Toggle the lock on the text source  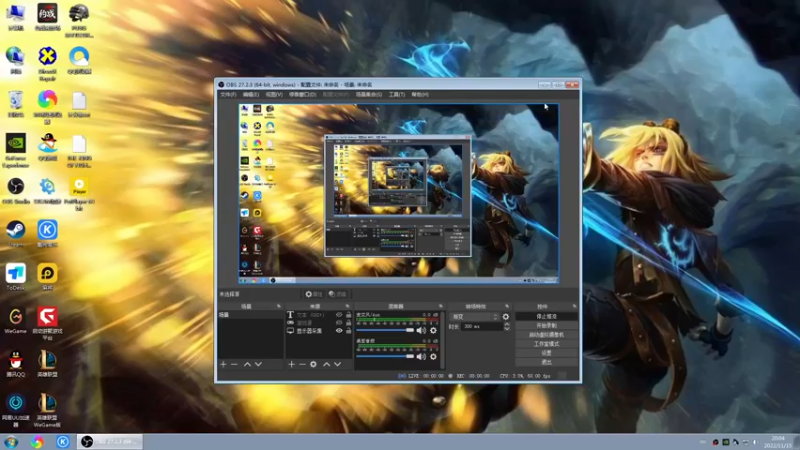tap(348, 315)
